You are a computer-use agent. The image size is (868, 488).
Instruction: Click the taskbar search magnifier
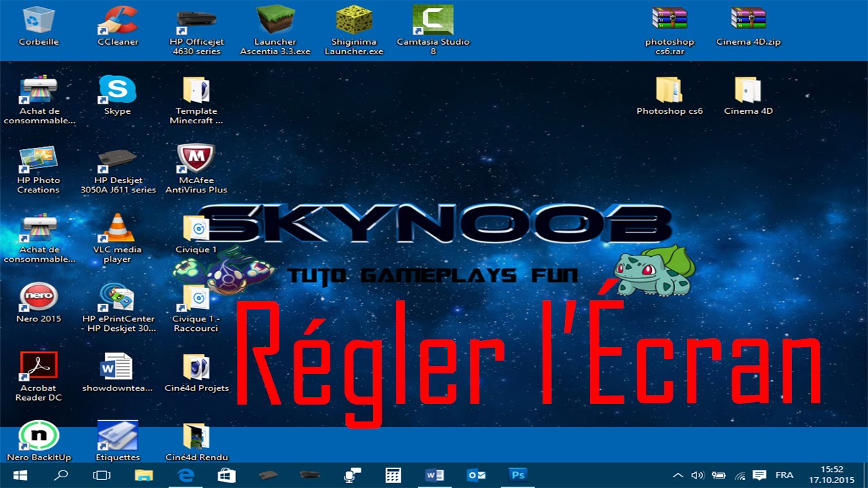(61, 475)
